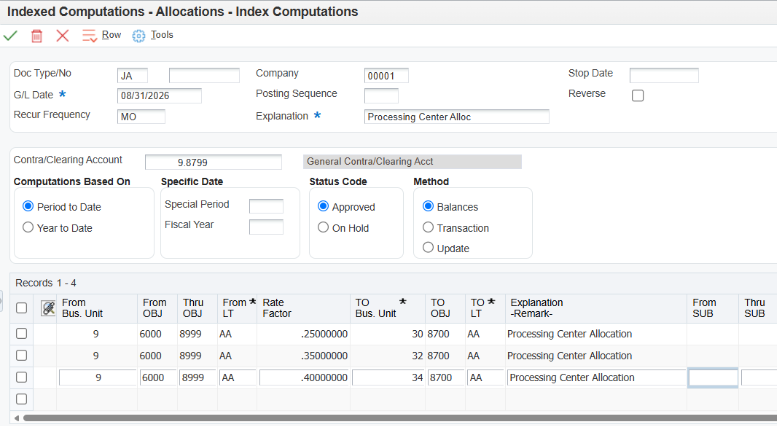Click the horizontal scrollbar below the grid
The image size is (777, 426).
(399, 418)
